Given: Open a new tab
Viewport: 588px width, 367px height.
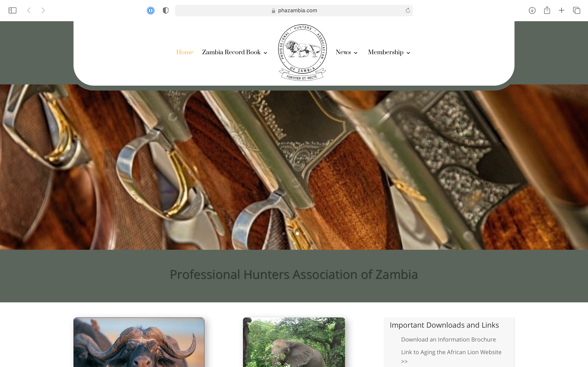Looking at the screenshot, I should 561,10.
